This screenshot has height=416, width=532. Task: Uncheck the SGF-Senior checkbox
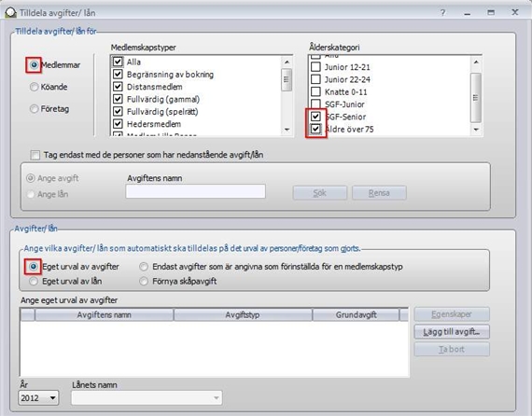(315, 117)
